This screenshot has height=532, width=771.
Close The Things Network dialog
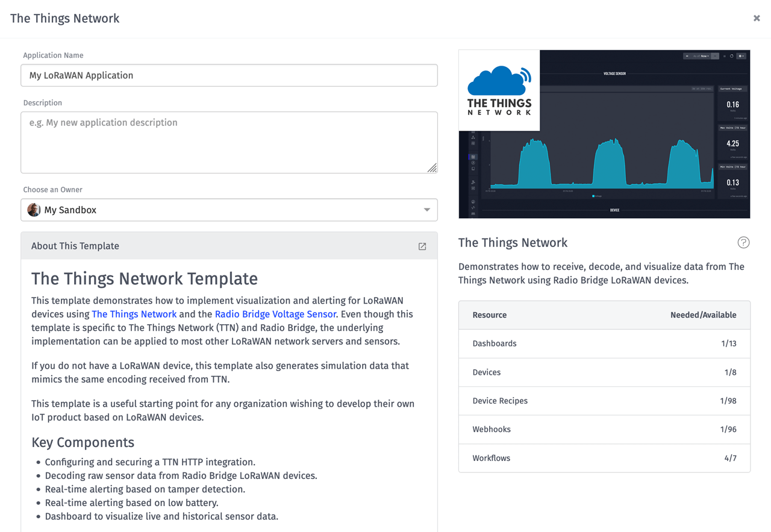[x=757, y=18]
